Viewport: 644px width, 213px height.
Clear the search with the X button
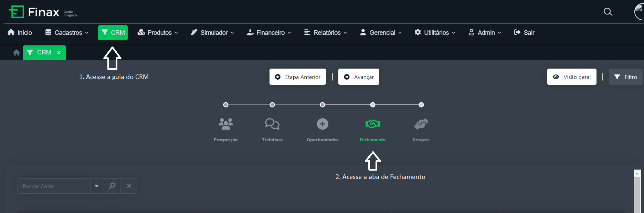[x=129, y=186]
